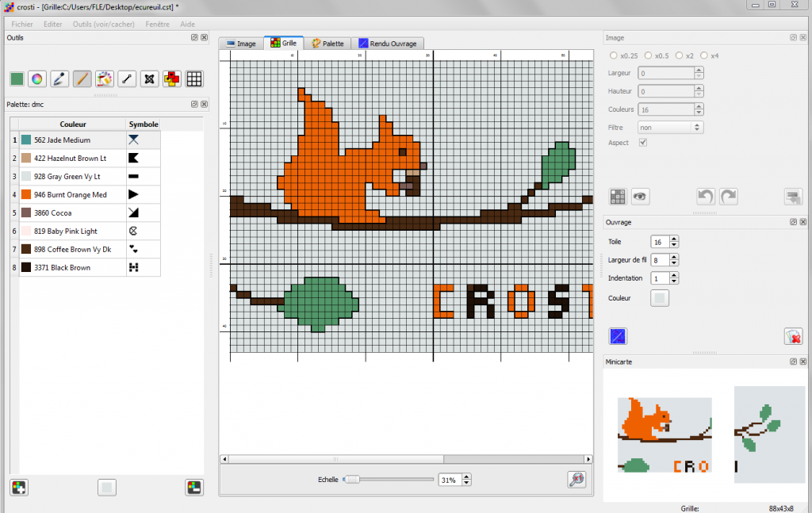Select 946 Burnt Orange Med palette row

[x=85, y=194]
